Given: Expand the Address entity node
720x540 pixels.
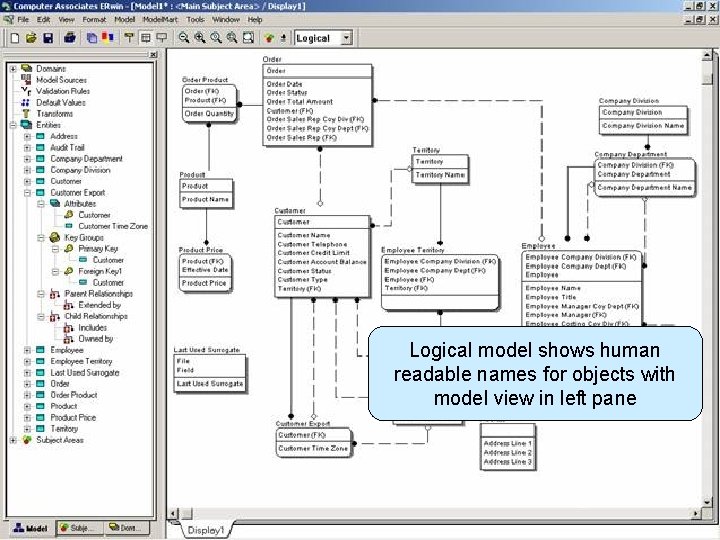Looking at the screenshot, I should coord(28,136).
